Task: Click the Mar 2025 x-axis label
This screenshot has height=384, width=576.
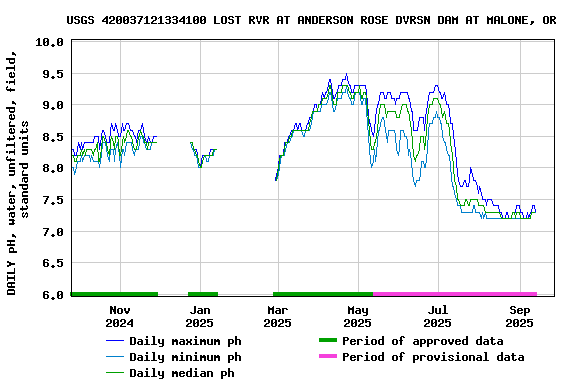Action: coord(277,316)
